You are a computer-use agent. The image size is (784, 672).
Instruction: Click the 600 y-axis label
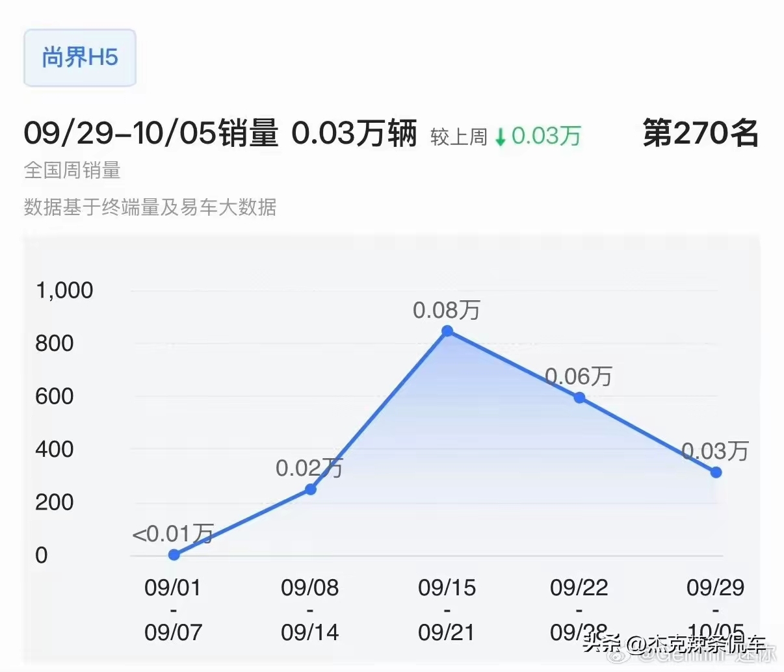coord(55,396)
